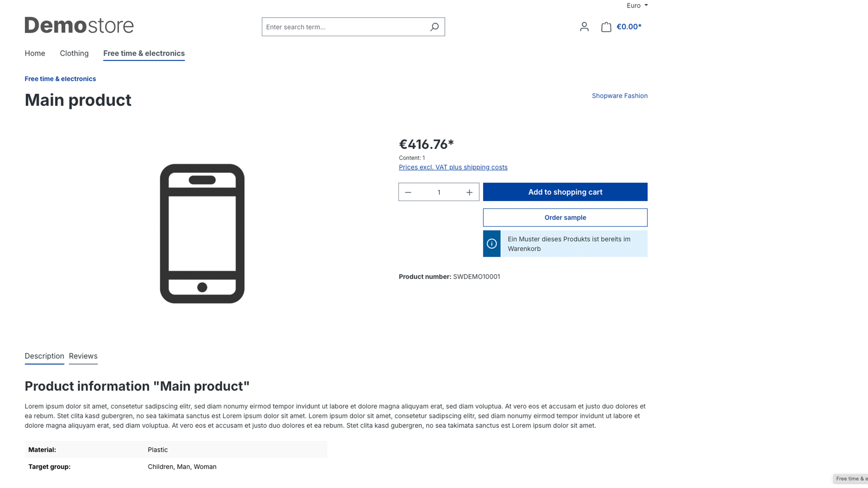Image resolution: width=868 pixels, height=488 pixels.
Task: Focus the Enter search term field
Action: (x=346, y=27)
